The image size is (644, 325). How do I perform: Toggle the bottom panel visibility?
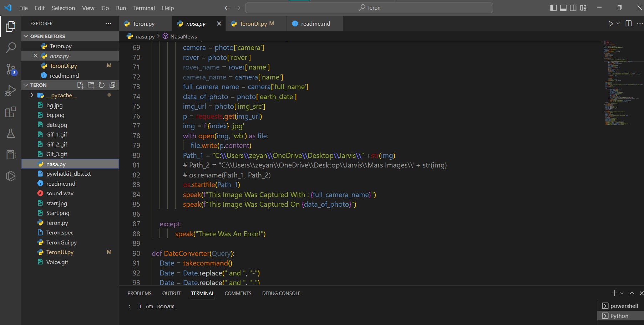point(563,8)
